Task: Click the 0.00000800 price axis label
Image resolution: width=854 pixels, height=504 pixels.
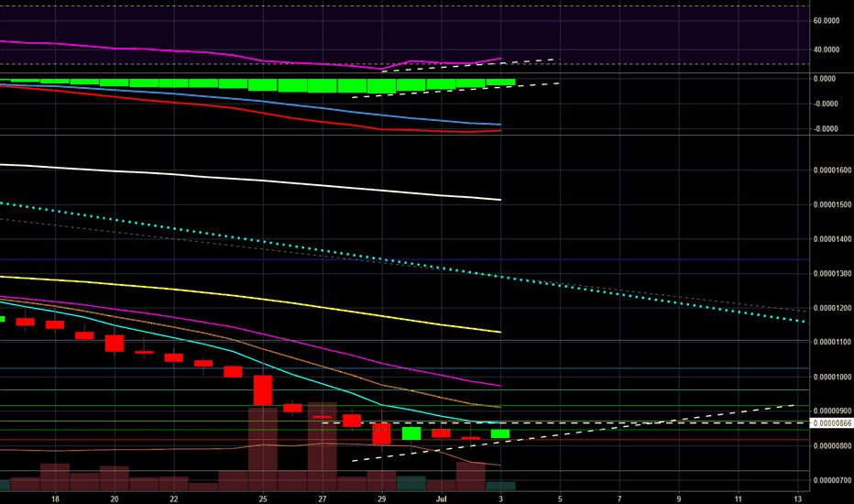Action: [832, 445]
